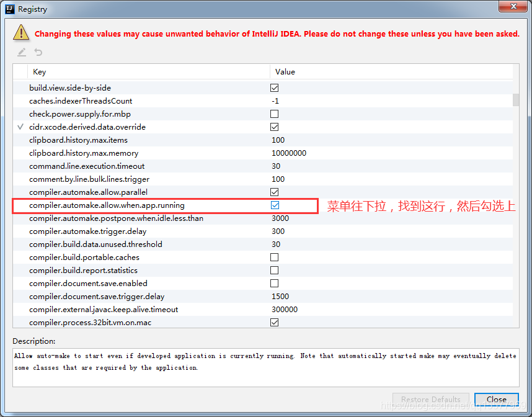This screenshot has width=532, height=417.
Task: Click the 300 value of trigger.delay
Action: (278, 231)
